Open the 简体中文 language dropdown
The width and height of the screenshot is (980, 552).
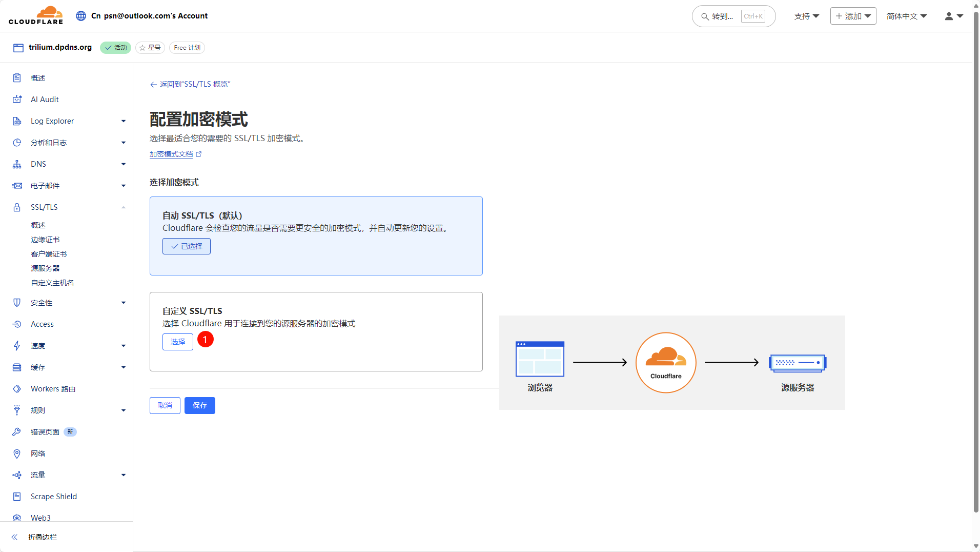[907, 16]
